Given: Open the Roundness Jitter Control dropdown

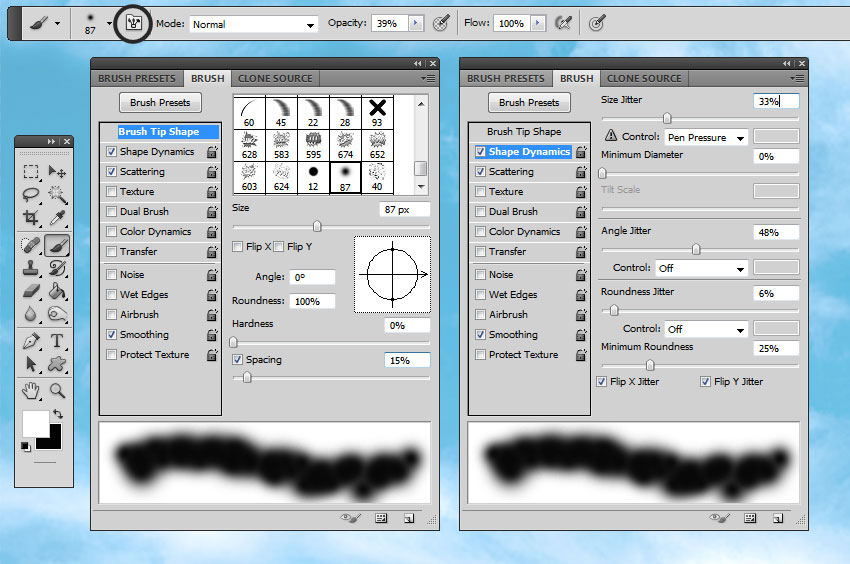Looking at the screenshot, I should tap(706, 329).
